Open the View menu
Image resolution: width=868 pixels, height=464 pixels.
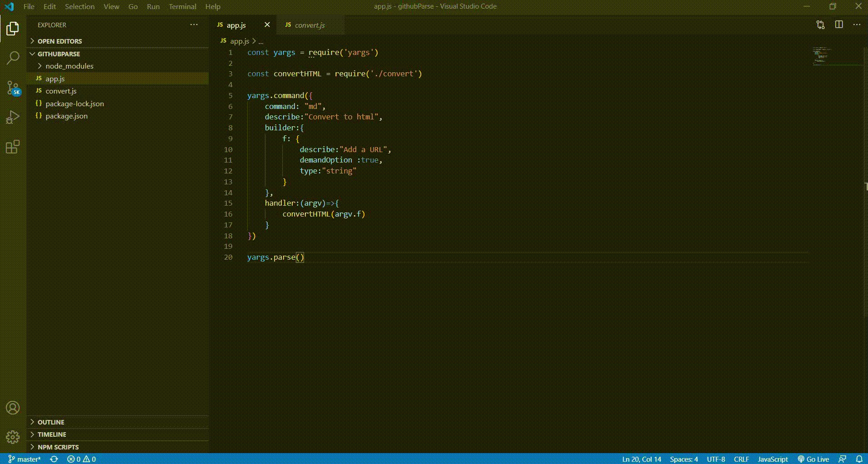pyautogui.click(x=111, y=6)
